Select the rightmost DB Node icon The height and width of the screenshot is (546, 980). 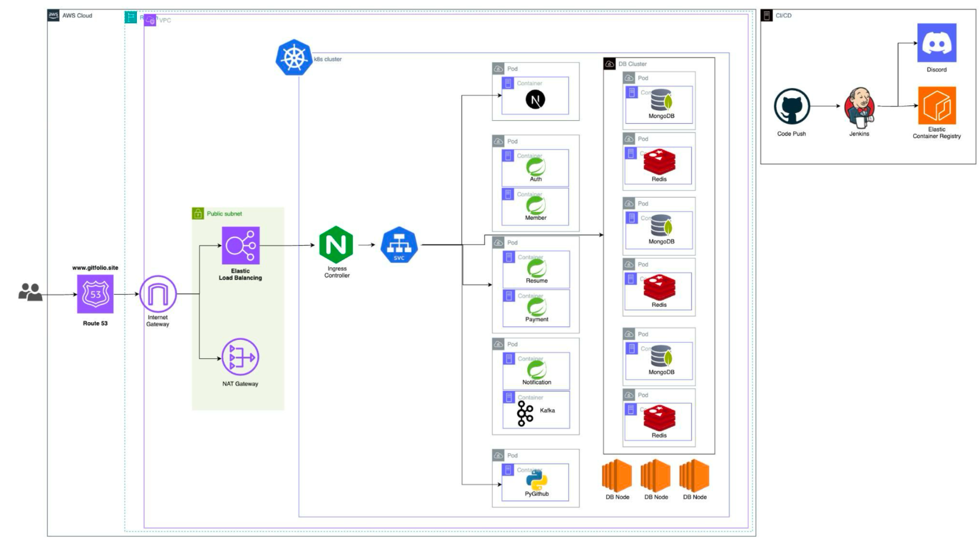coord(694,476)
